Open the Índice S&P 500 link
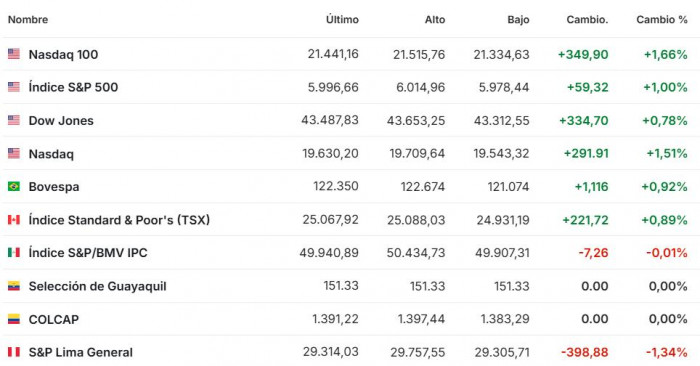 (x=73, y=87)
